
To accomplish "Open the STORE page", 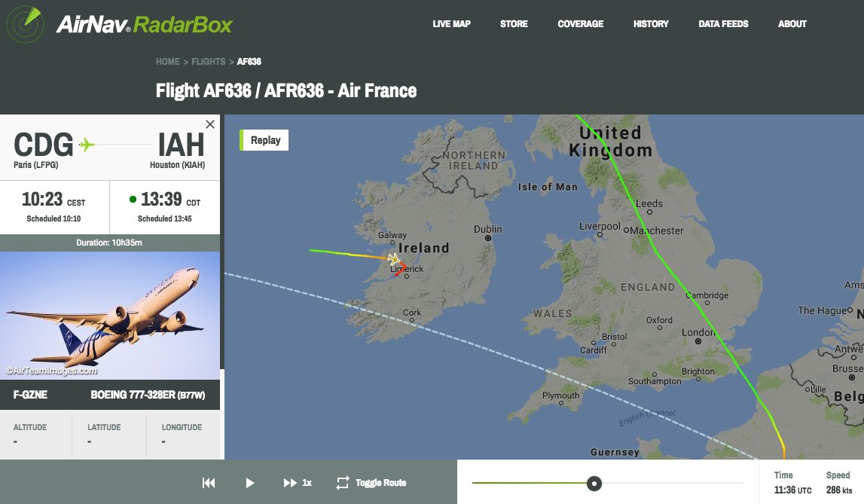I will click(514, 23).
